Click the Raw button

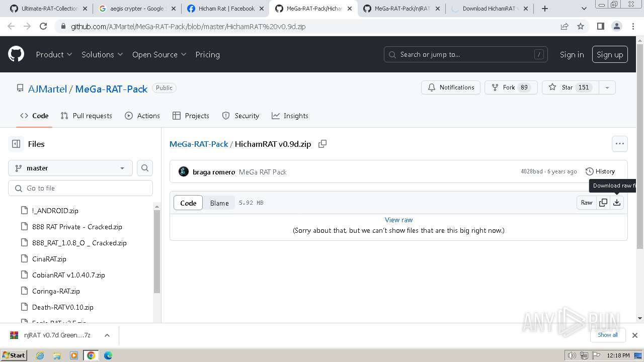[x=587, y=203]
